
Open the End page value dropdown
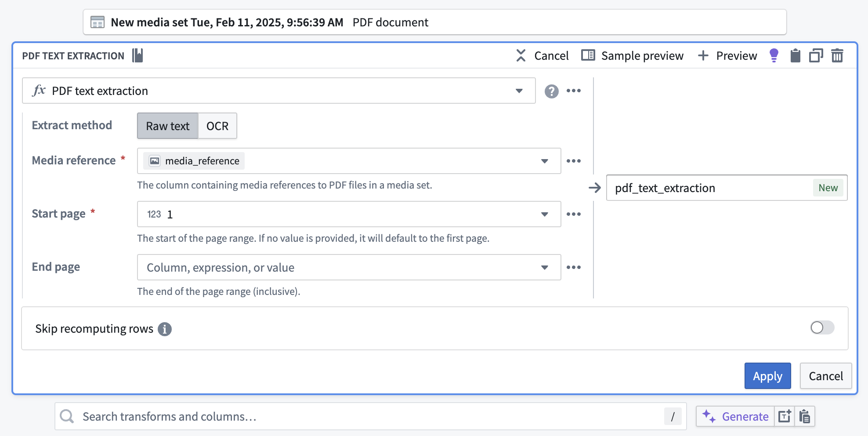[544, 267]
